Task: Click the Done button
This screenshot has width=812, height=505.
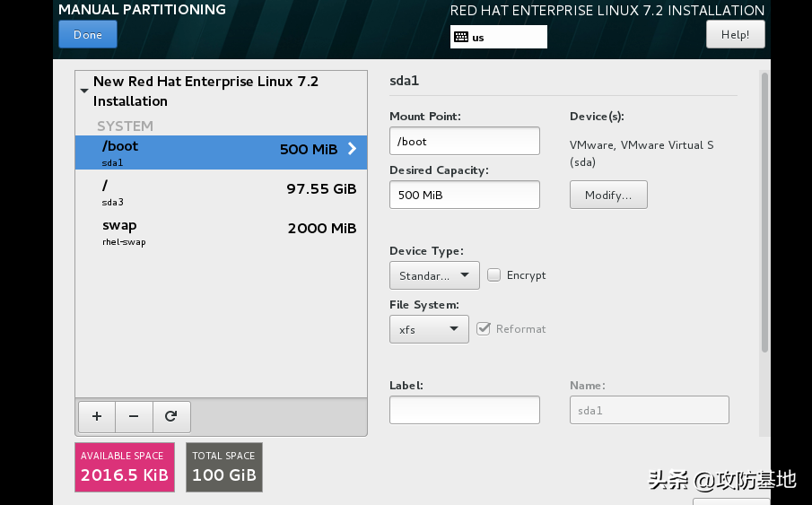Action: pyautogui.click(x=88, y=35)
